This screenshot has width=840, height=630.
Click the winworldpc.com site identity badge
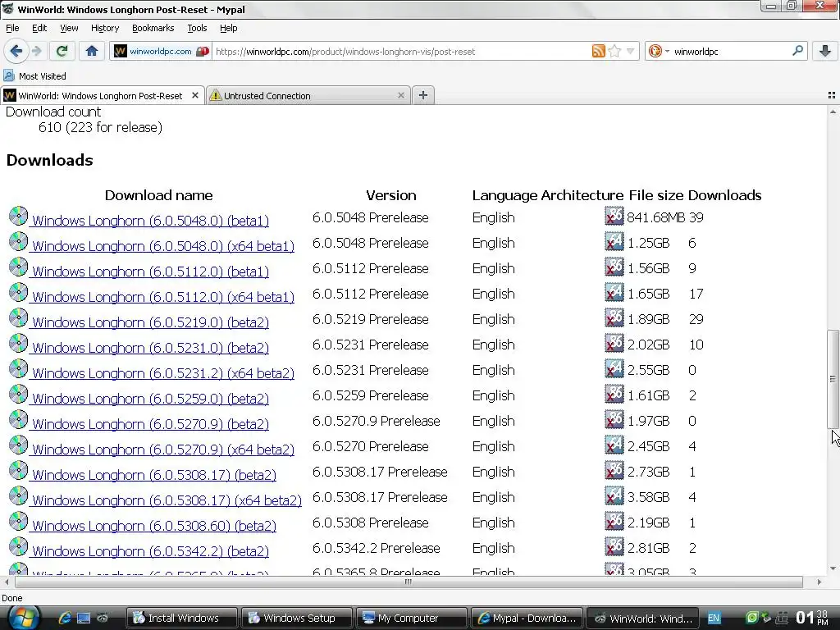coord(161,52)
